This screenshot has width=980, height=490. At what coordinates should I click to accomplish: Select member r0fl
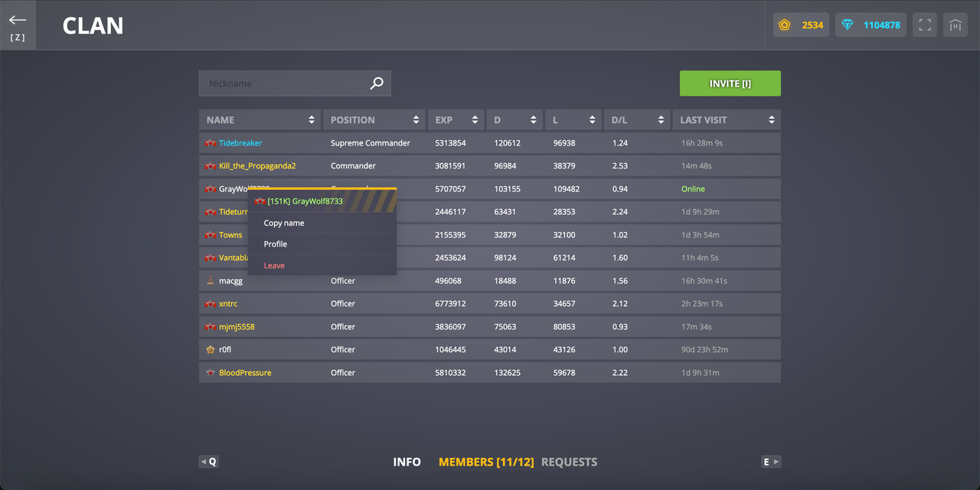(225, 350)
